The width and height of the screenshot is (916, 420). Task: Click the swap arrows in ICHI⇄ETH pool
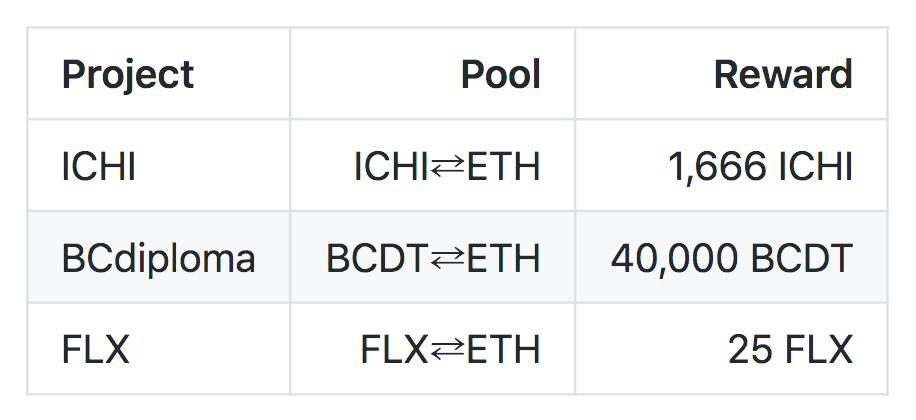(448, 167)
